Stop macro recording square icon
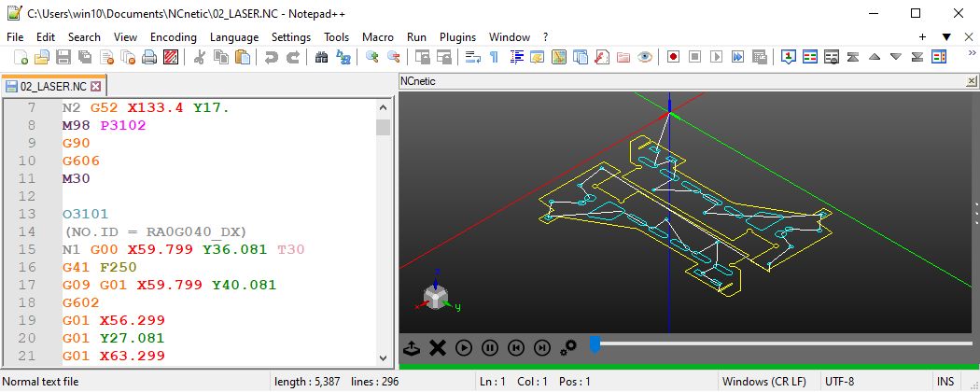 pyautogui.click(x=694, y=58)
